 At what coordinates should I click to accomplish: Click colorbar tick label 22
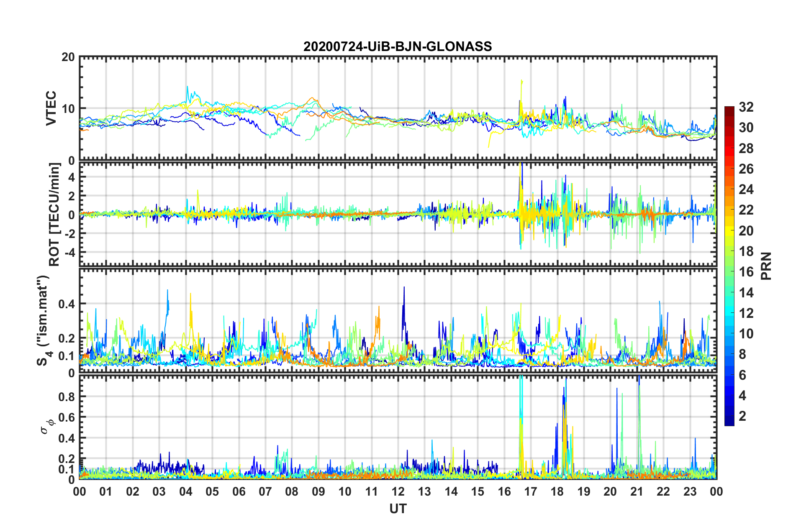pos(746,210)
